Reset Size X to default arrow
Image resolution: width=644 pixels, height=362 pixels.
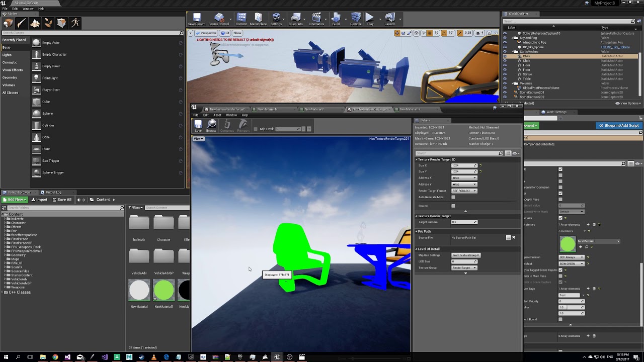pos(480,165)
